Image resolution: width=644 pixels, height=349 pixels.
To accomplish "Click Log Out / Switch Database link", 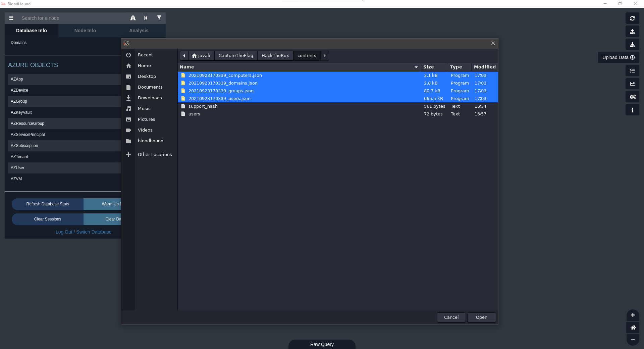I will tap(84, 232).
